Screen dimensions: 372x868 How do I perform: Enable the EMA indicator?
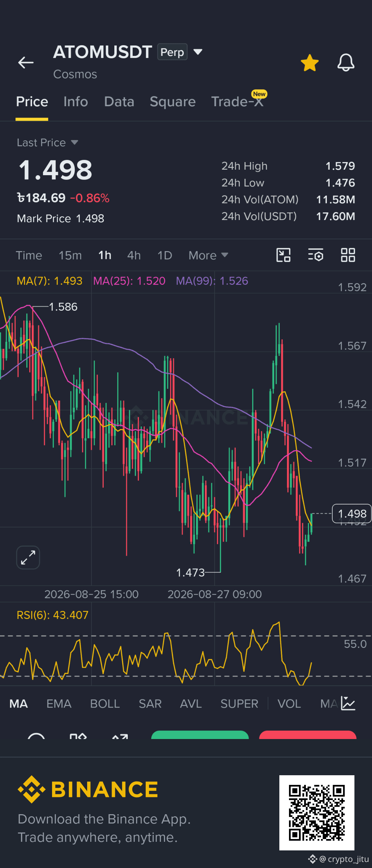pos(59,704)
